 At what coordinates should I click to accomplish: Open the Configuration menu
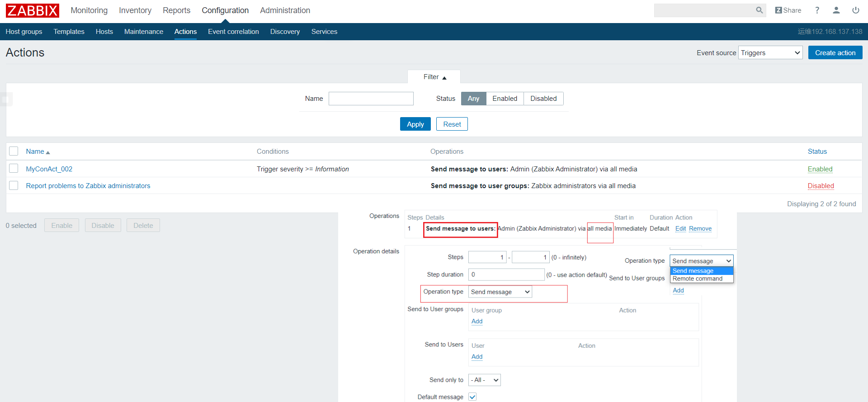click(225, 10)
